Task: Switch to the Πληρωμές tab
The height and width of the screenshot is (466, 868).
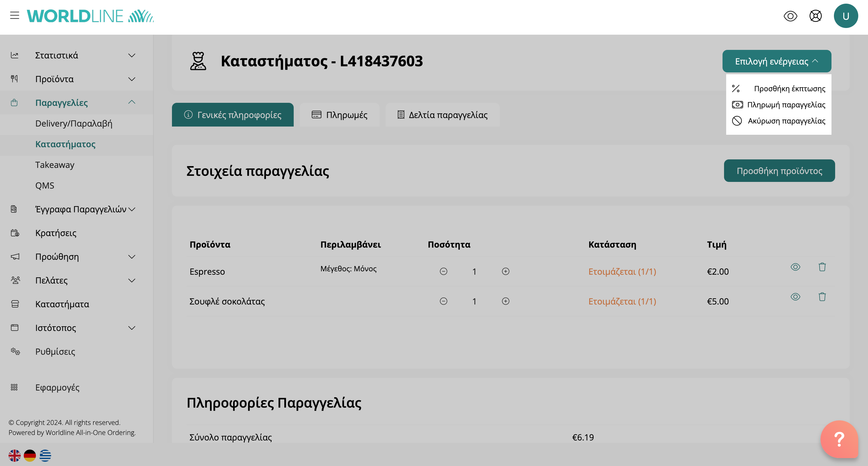Action: [339, 115]
